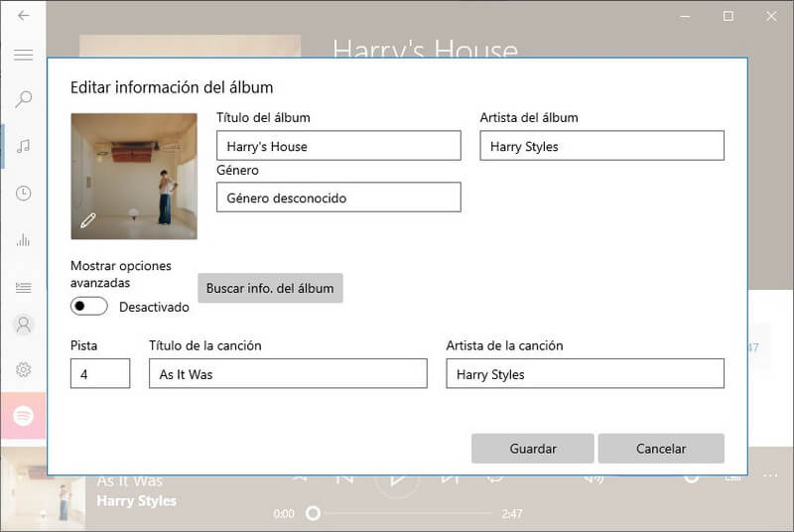Screen dimensions: 794x532
Task: Open recent plays clock icon
Action: click(x=23, y=193)
